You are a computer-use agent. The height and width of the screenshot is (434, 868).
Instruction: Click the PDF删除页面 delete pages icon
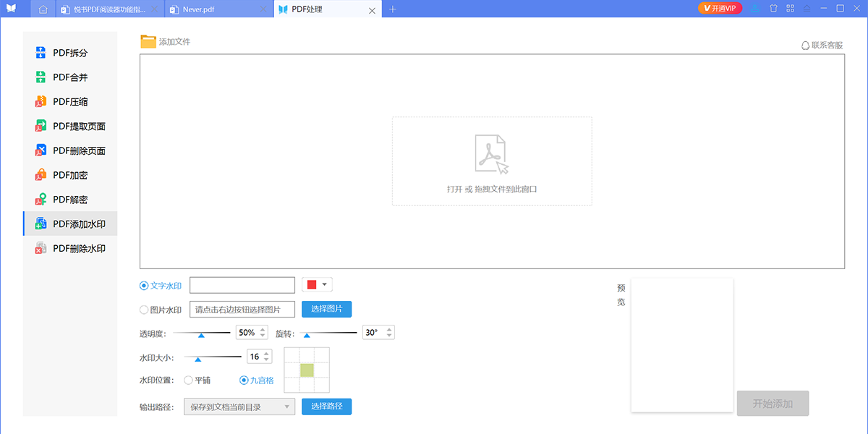(x=41, y=150)
